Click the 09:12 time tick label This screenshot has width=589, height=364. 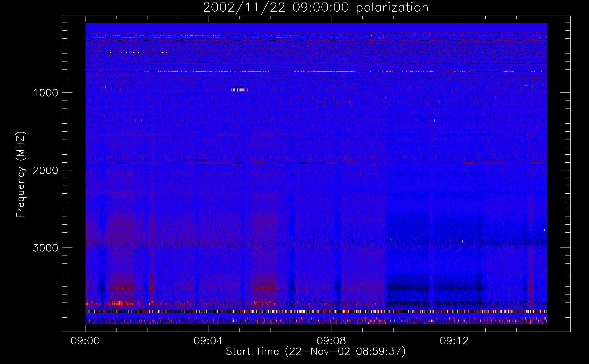(x=454, y=341)
